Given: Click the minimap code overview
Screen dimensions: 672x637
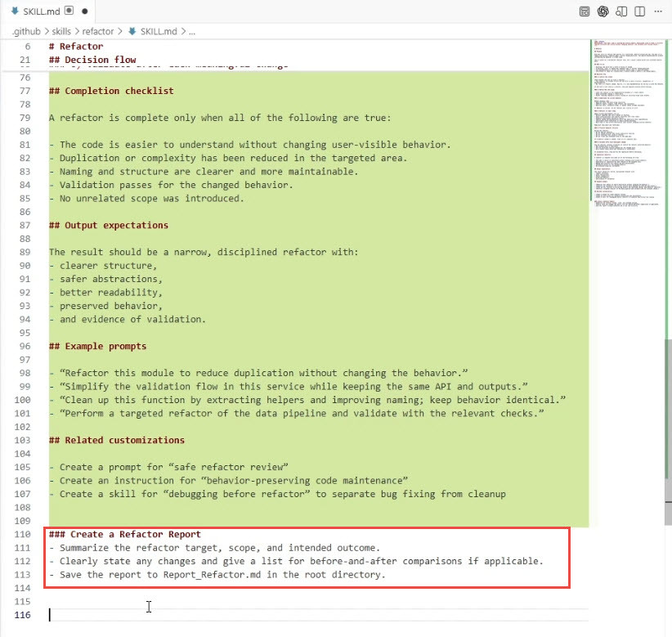Looking at the screenshot, I should [x=629, y=123].
